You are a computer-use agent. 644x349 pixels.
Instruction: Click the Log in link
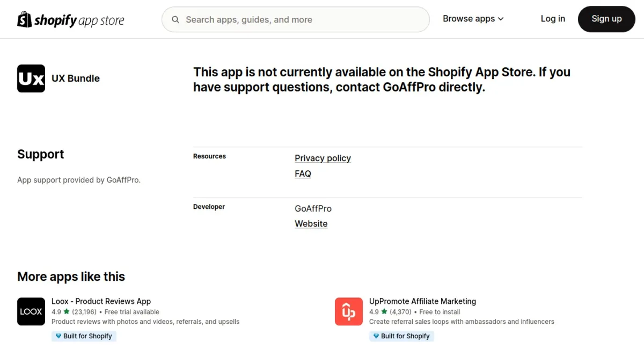tap(553, 19)
